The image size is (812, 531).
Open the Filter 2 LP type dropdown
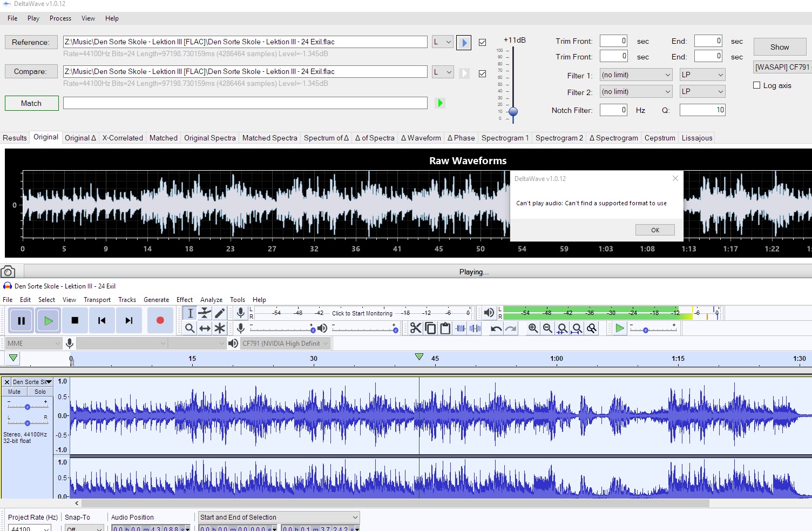(x=702, y=92)
